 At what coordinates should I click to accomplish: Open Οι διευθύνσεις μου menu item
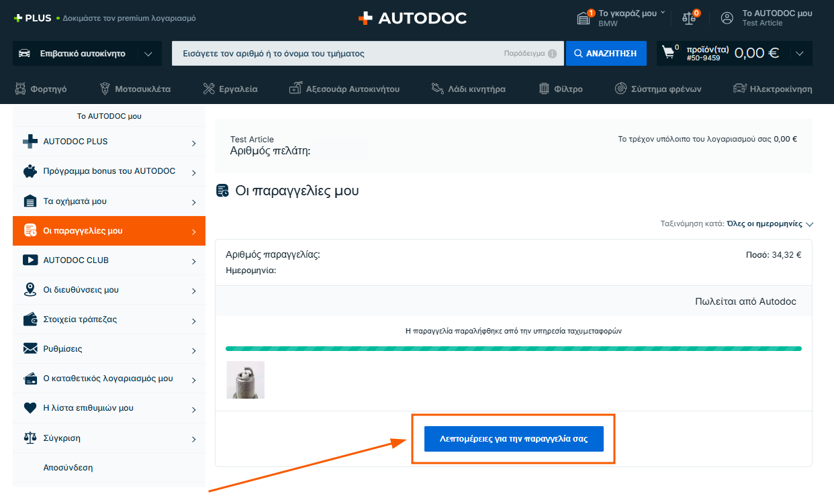pos(109,290)
